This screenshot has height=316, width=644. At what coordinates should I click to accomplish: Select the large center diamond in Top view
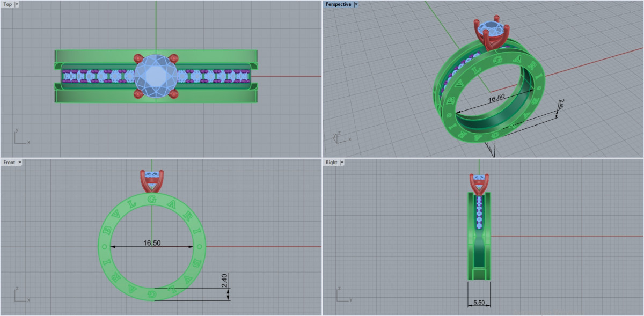(x=156, y=75)
